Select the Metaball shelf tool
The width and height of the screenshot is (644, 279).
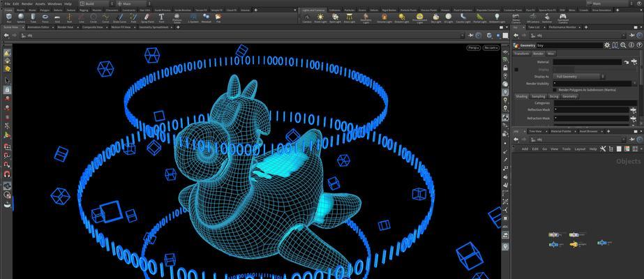click(207, 17)
